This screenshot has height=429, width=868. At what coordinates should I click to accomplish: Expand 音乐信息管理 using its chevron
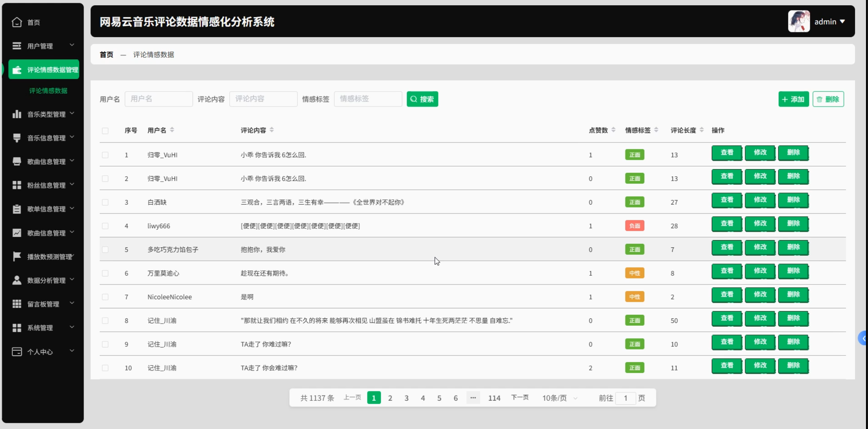coord(72,137)
